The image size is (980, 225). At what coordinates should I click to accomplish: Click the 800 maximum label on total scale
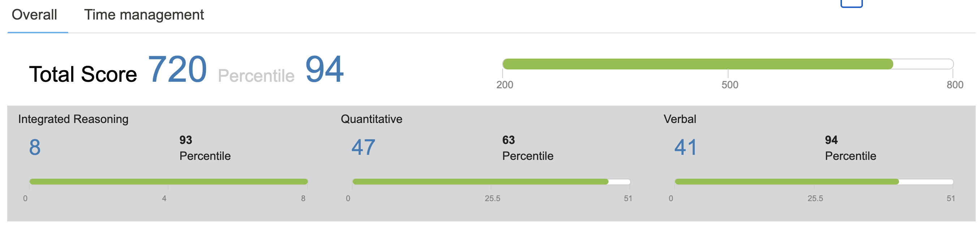(x=954, y=85)
